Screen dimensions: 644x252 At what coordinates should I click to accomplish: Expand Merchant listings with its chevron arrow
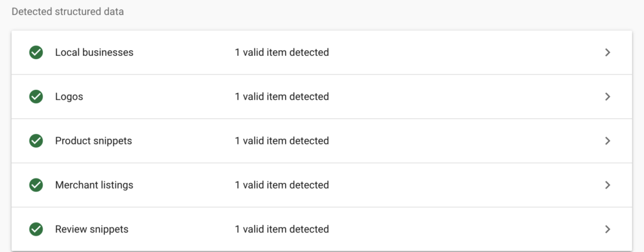[x=608, y=185]
